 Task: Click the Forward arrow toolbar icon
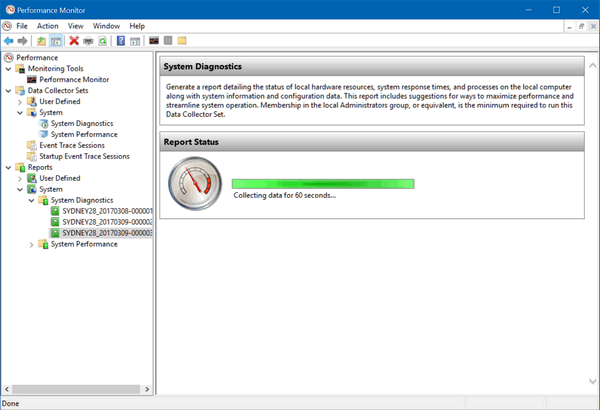tap(23, 41)
